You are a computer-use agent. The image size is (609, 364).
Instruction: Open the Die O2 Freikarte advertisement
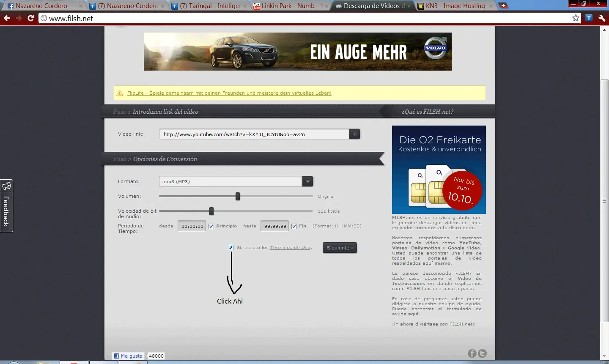(x=439, y=170)
